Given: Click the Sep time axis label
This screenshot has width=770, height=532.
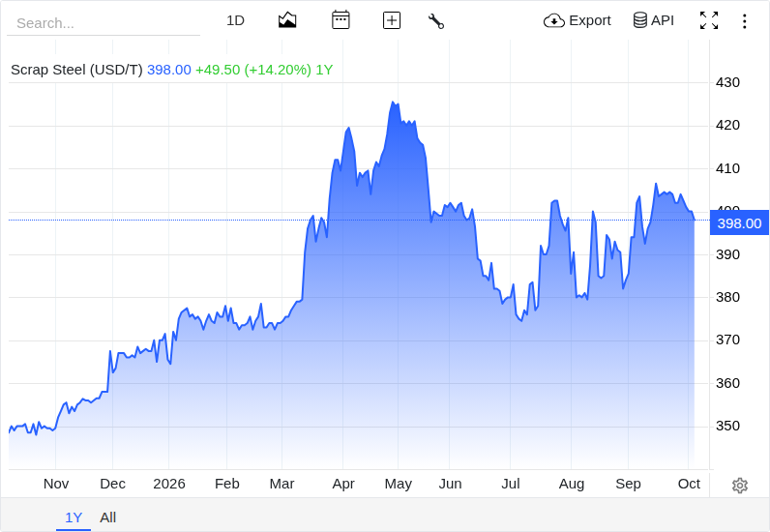Looking at the screenshot, I should click(628, 484).
